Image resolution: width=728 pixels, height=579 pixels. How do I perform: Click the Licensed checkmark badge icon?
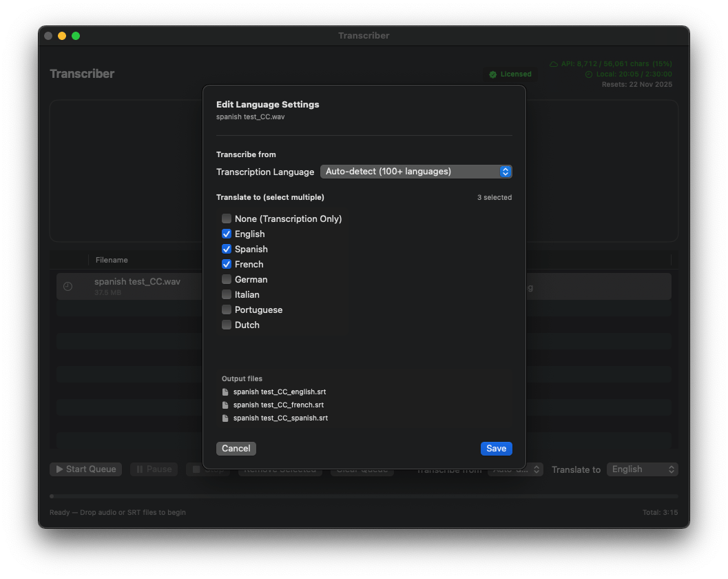[x=493, y=74]
